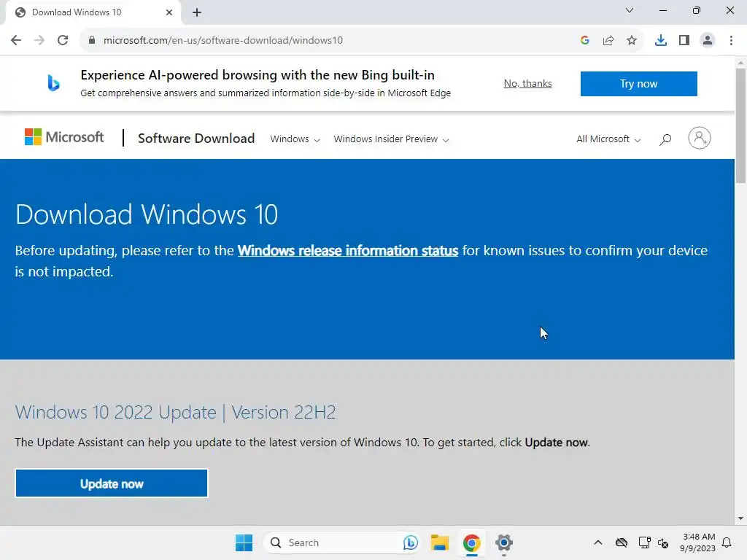Screen dimensions: 747x560
Task: Open File Explorer from taskbar
Action: tap(440, 542)
